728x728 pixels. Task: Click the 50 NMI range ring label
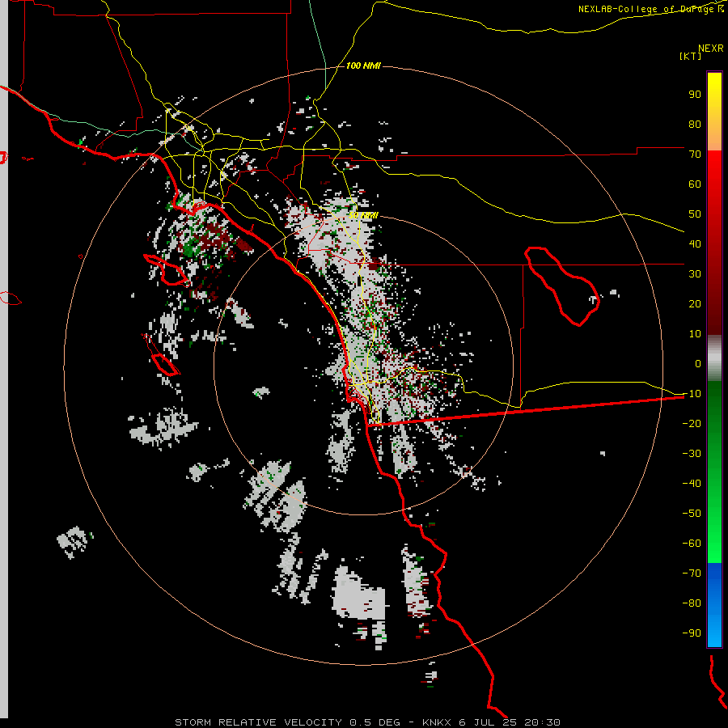tap(363, 215)
